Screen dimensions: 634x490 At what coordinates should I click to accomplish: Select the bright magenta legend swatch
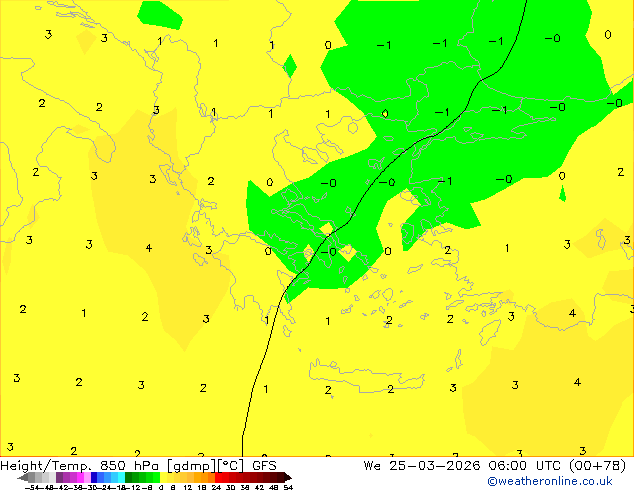pyautogui.click(x=80, y=477)
